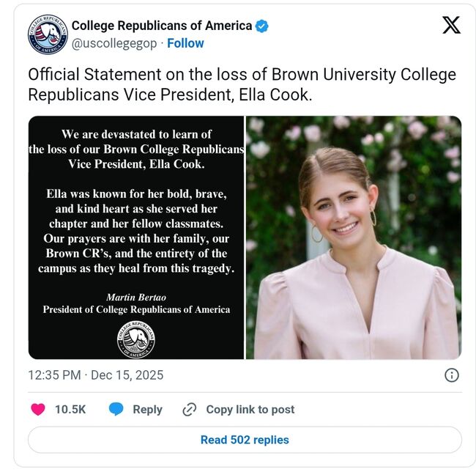Screen dimensions: 476x472
Task: Click the blue verified badge
Action: [x=261, y=26]
